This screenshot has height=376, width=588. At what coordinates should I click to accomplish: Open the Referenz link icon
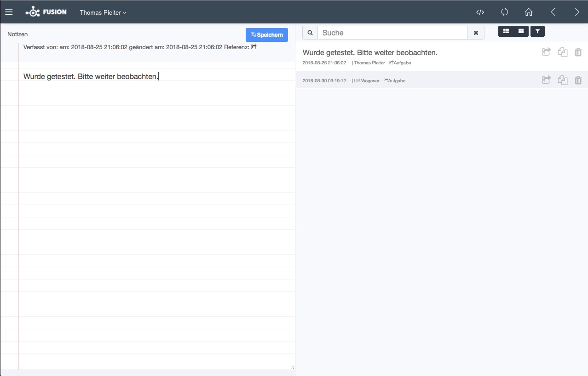point(254,47)
